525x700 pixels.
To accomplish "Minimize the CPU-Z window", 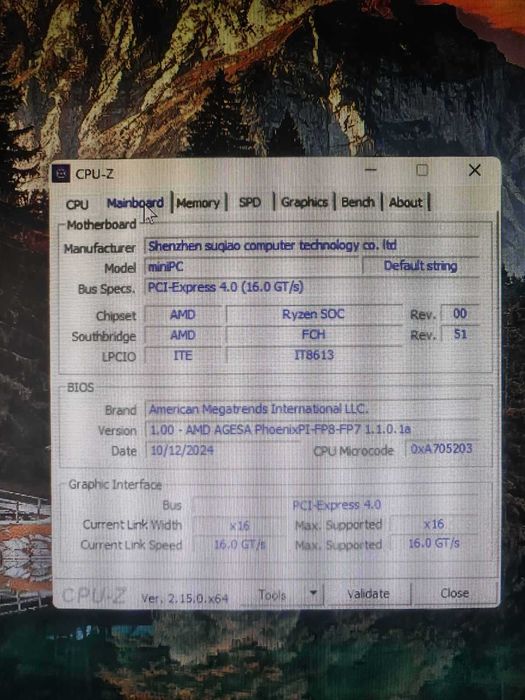I will click(371, 170).
